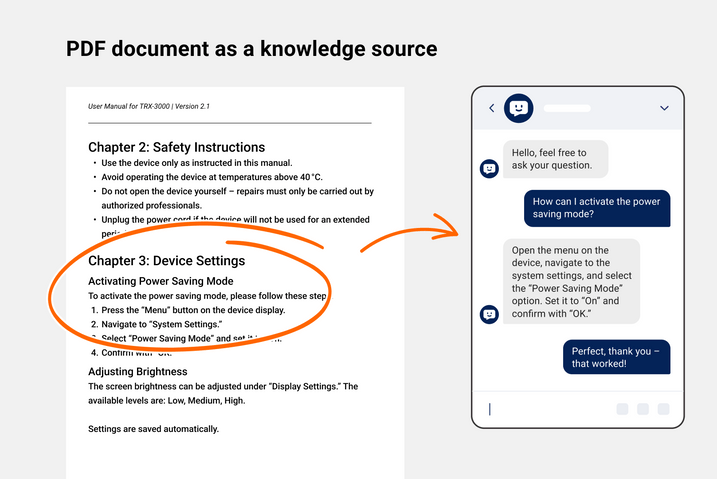This screenshot has width=717, height=479.
Task: Click the chat title placeholder bar
Action: [x=567, y=108]
